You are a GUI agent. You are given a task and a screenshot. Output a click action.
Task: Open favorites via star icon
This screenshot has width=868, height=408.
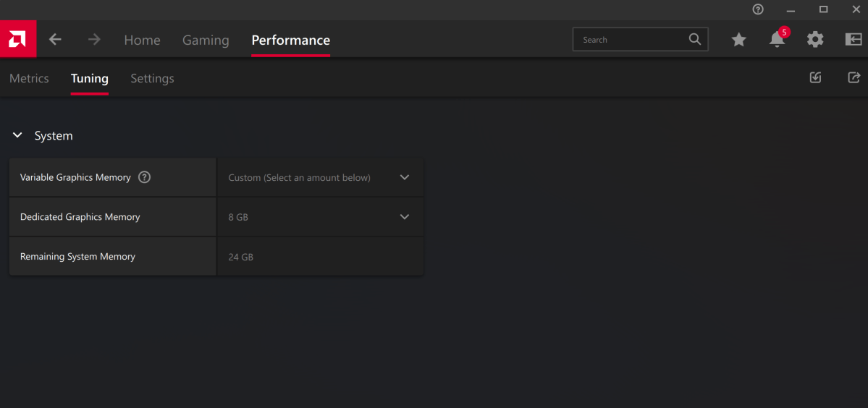pos(738,39)
